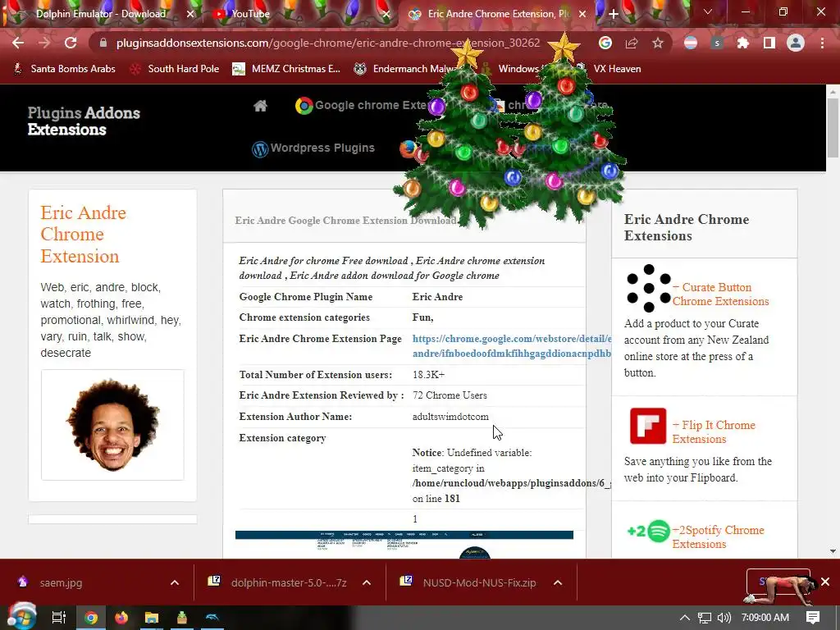Open the notification center icon

813,618
